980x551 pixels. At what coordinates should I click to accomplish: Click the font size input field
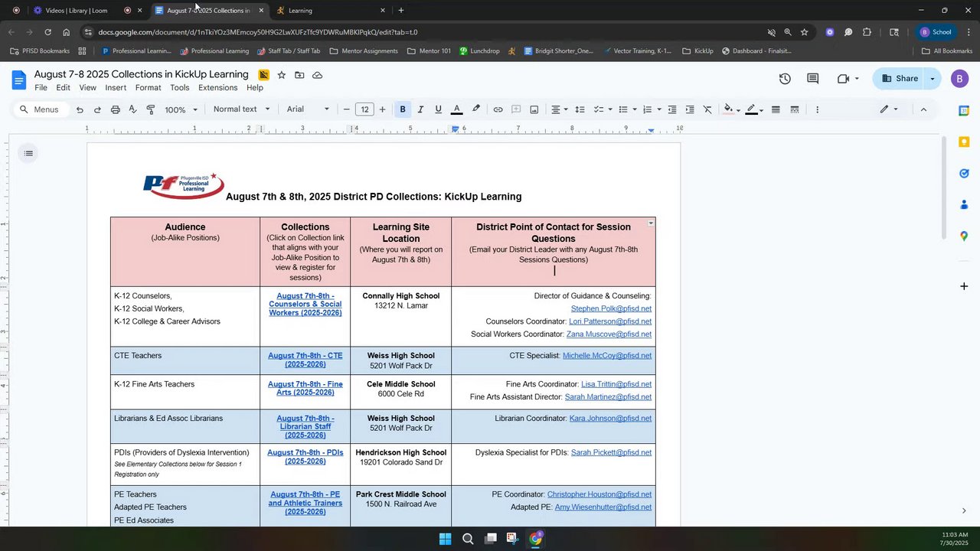point(364,109)
